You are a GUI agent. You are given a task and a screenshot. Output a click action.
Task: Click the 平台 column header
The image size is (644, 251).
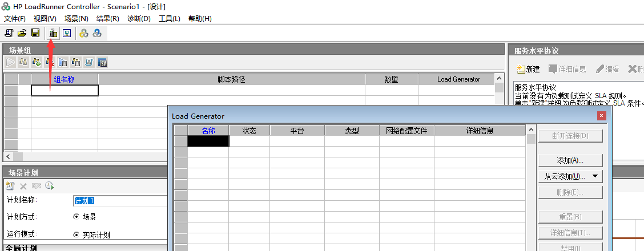[297, 131]
